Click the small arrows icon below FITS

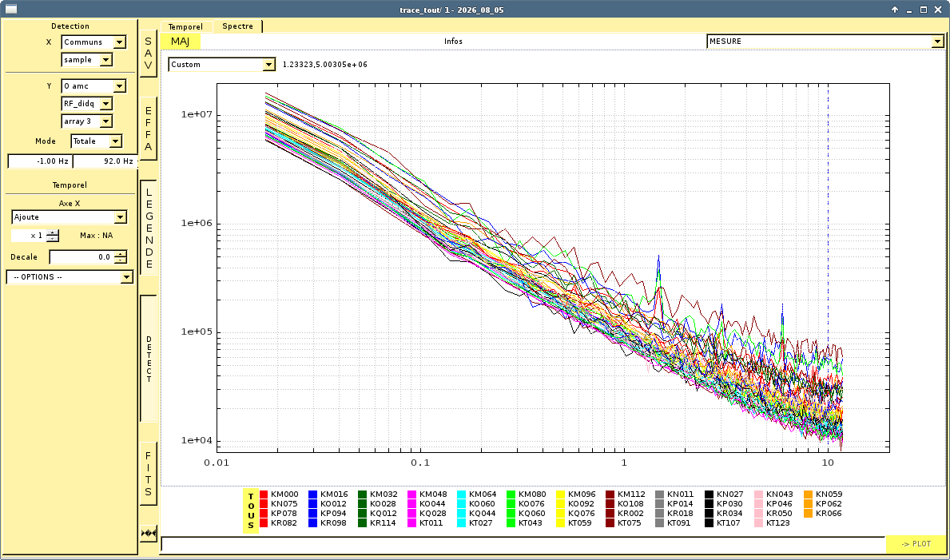pos(149,534)
